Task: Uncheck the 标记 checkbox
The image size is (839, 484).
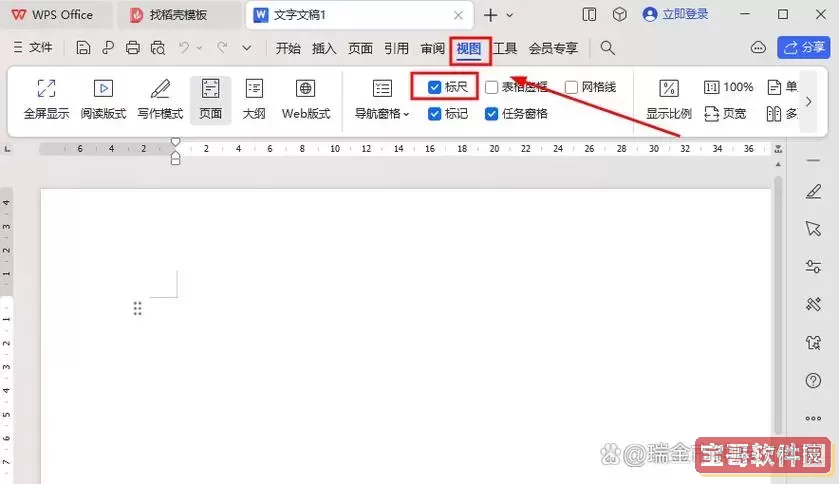Action: tap(434, 113)
